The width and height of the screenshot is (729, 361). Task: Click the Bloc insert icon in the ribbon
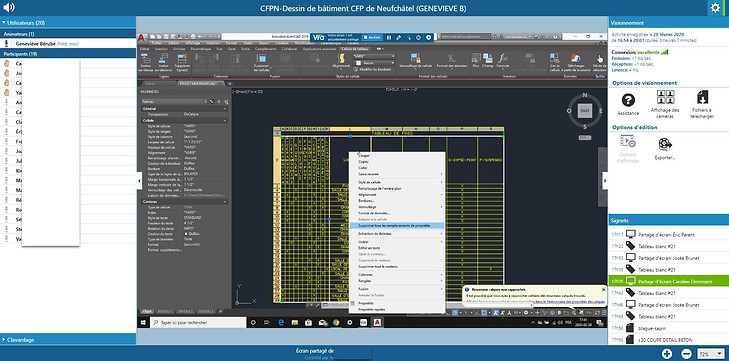[x=476, y=60]
